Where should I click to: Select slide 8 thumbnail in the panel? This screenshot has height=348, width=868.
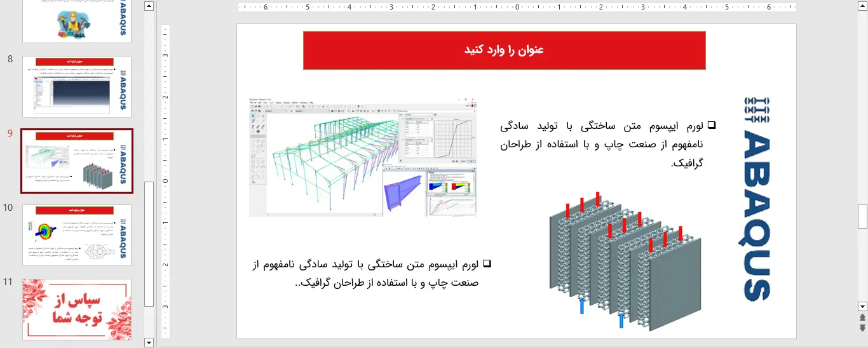click(x=77, y=86)
